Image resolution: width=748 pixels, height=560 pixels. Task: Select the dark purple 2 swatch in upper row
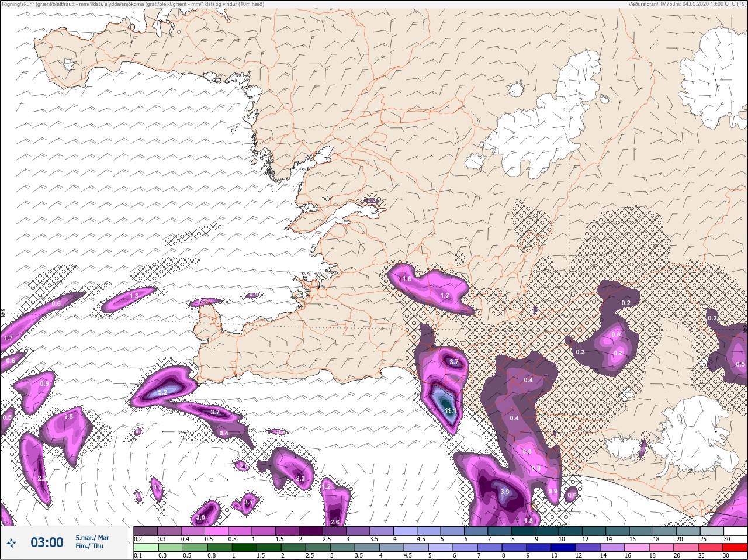pos(311,531)
